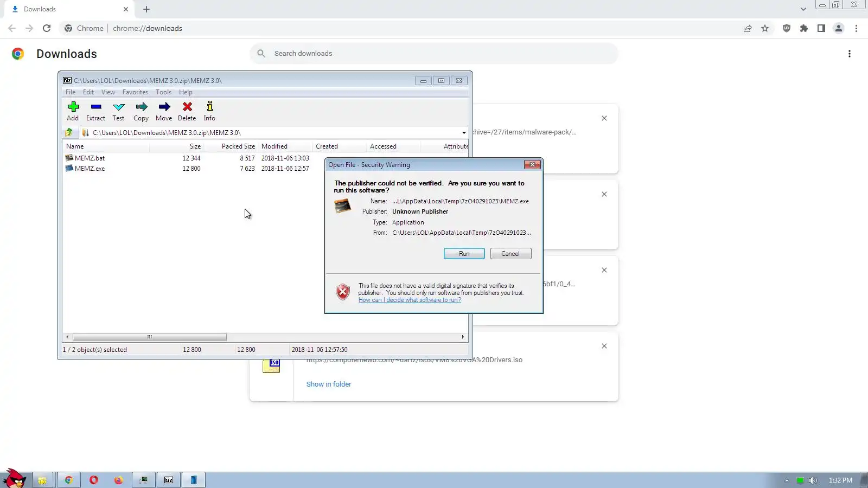
Task: Click the 7-Zip horizontal scrollbar thumb
Action: [150, 337]
